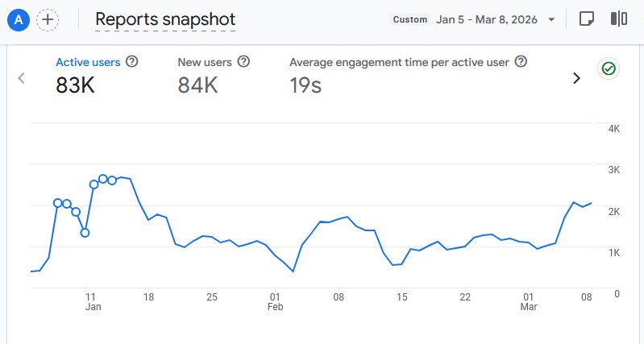Click the 83K Active users value

pyautogui.click(x=76, y=85)
